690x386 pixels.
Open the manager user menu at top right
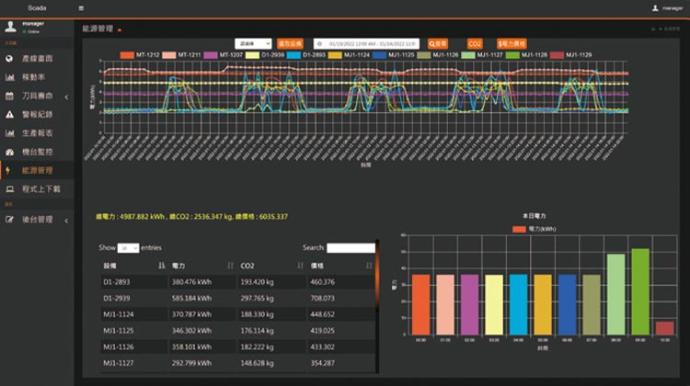pyautogui.click(x=667, y=8)
